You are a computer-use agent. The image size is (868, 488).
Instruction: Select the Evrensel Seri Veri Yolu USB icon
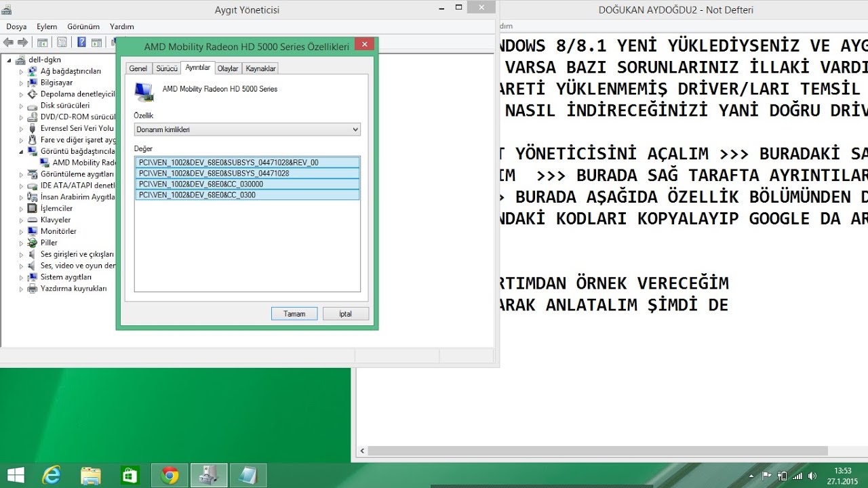(33, 129)
